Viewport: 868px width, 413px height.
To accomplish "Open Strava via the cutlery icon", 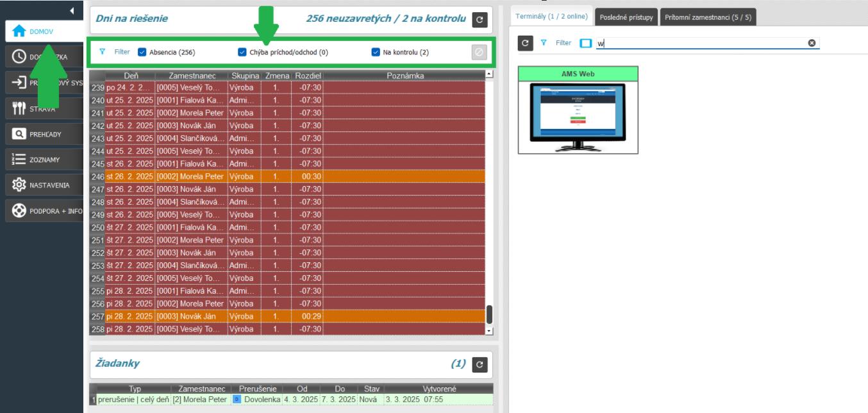I will pyautogui.click(x=19, y=108).
